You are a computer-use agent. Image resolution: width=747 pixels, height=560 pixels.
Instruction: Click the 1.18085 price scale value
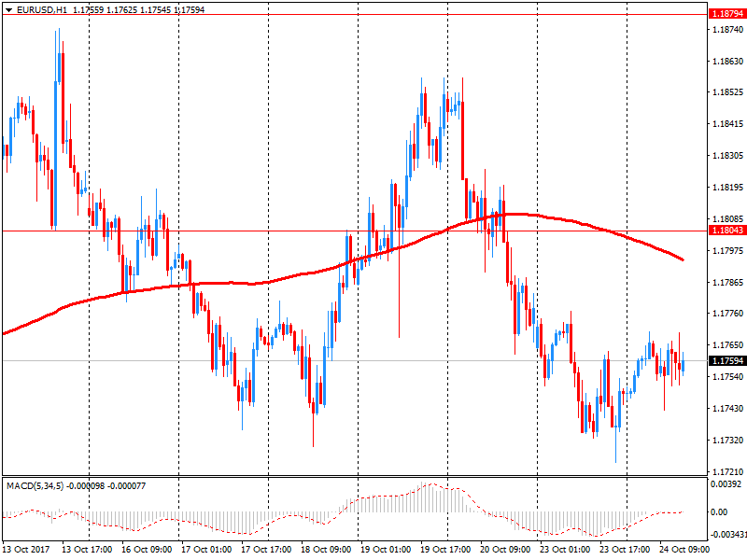[728, 219]
